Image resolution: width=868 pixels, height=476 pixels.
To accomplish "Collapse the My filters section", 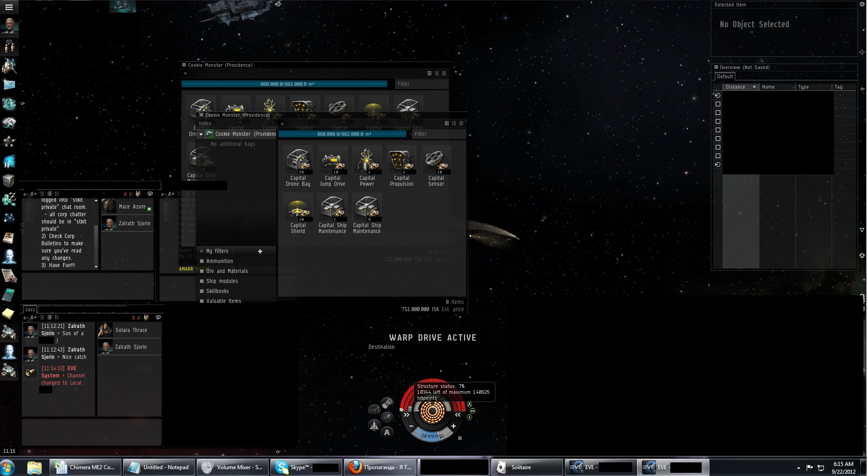I will pos(202,251).
